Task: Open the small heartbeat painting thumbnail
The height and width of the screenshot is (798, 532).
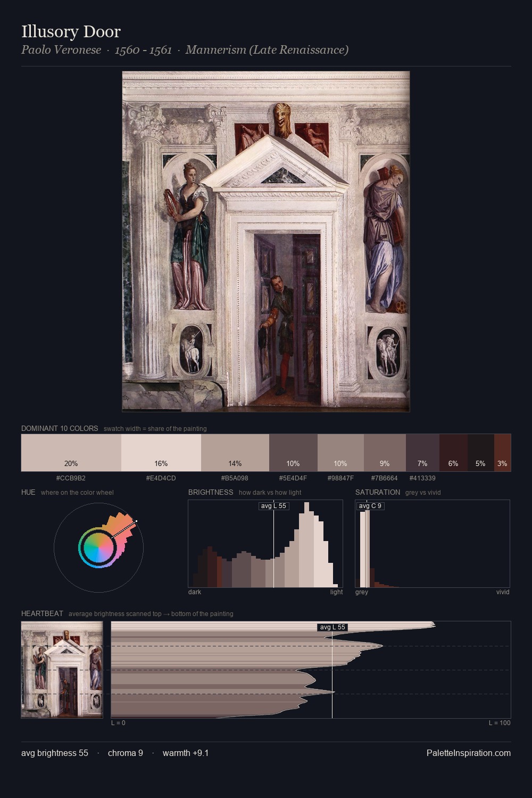Action: click(x=62, y=670)
